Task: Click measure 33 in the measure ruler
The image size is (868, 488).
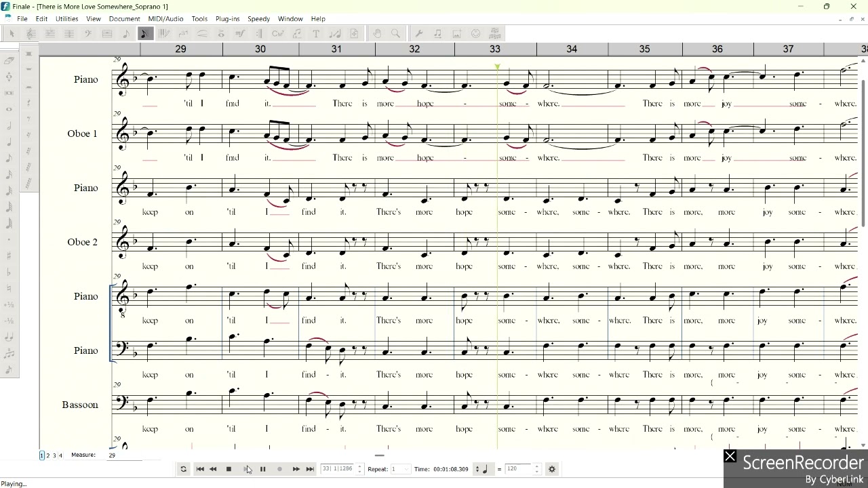Action: tap(495, 49)
